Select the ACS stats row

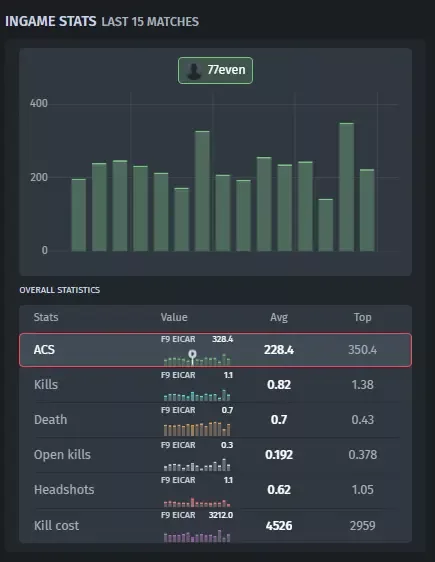(215, 350)
